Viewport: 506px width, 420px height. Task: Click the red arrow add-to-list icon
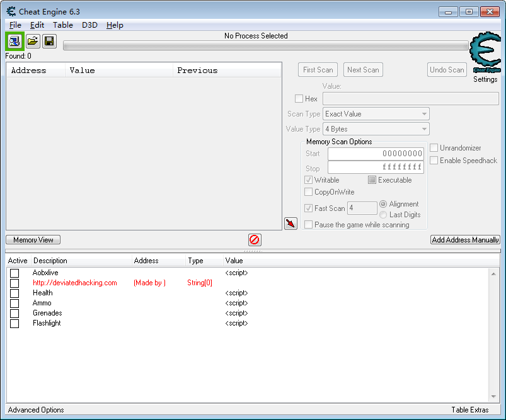(x=290, y=224)
